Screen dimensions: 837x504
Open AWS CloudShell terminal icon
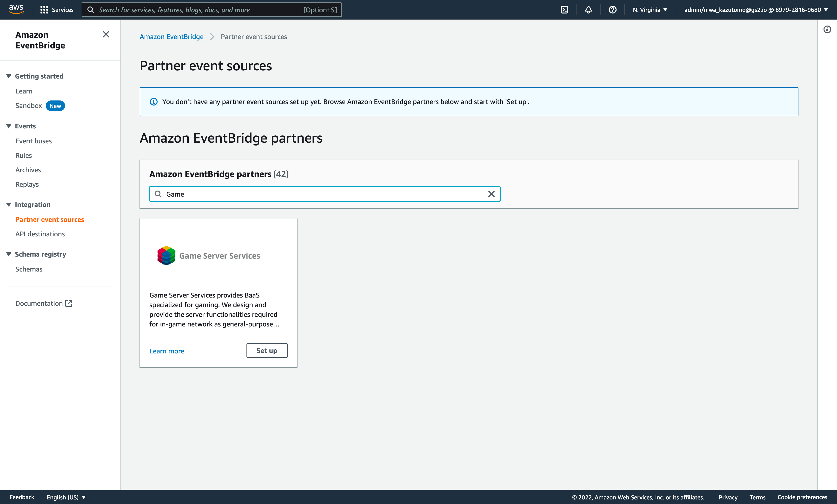(564, 10)
